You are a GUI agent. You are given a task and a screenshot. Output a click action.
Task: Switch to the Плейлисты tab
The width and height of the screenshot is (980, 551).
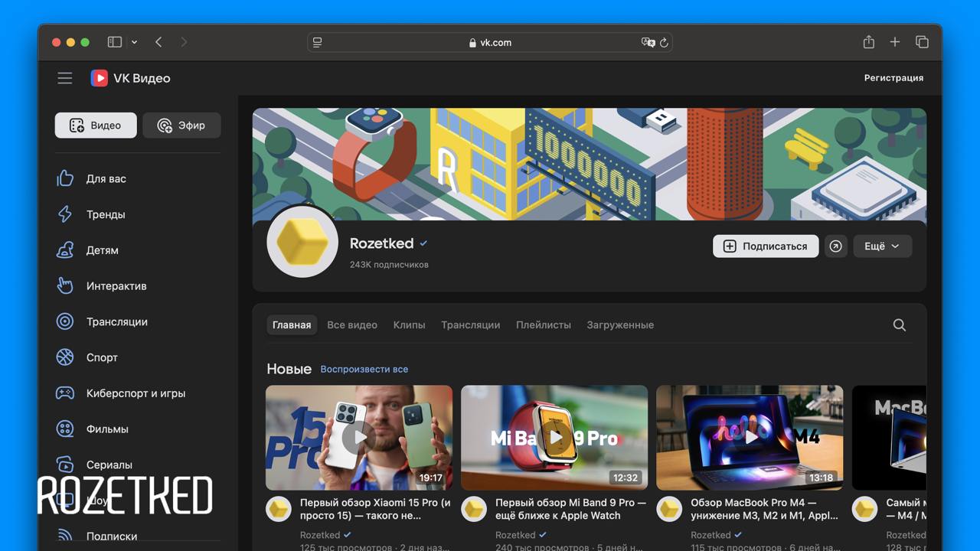[x=544, y=325]
